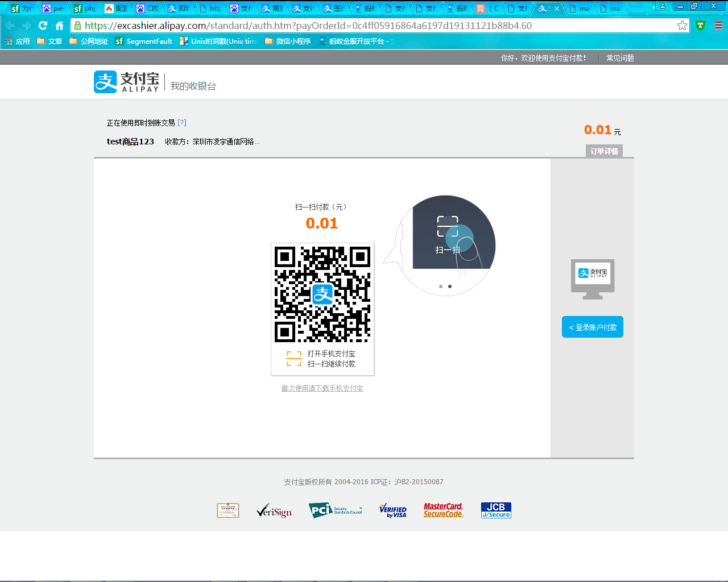Click the Alipay computer monitor icon
This screenshot has height=582, width=728.
tap(593, 279)
